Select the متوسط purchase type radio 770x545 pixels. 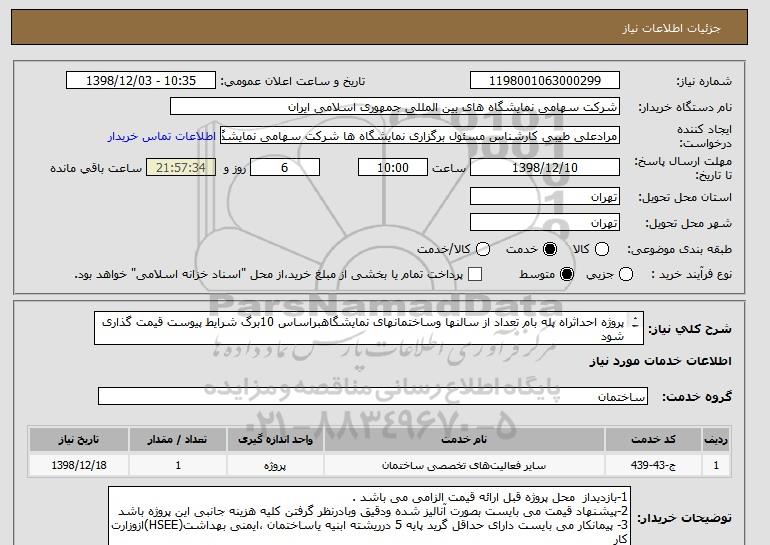click(567, 274)
